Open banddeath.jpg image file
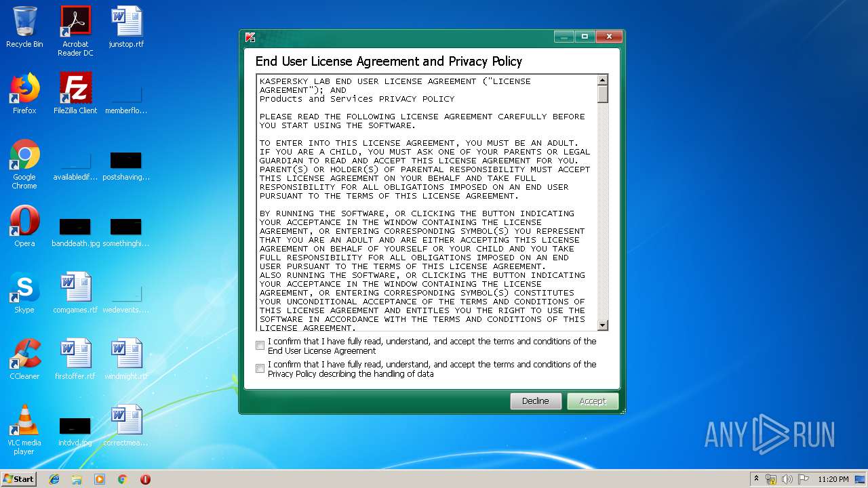Viewport: 868px width, 488px height. (x=75, y=232)
